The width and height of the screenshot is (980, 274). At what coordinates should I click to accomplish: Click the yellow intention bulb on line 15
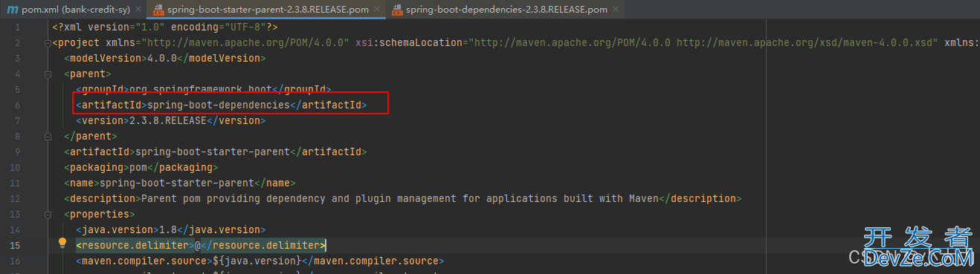pyautogui.click(x=63, y=244)
